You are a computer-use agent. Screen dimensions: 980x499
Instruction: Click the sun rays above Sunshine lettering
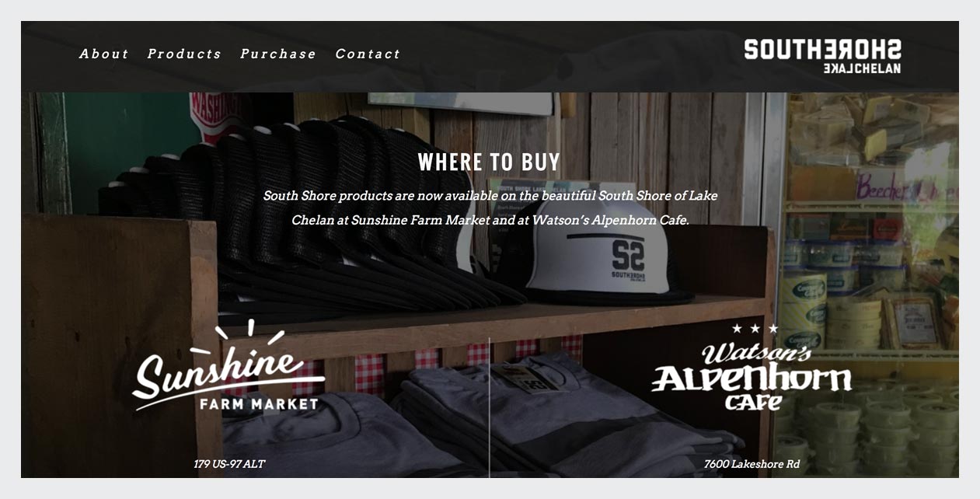[249, 333]
